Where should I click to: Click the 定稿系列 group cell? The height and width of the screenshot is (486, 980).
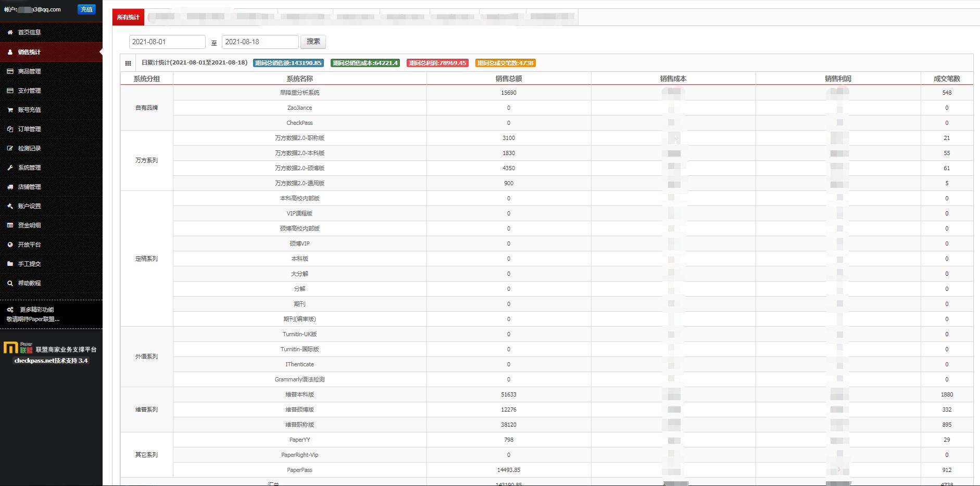147,259
